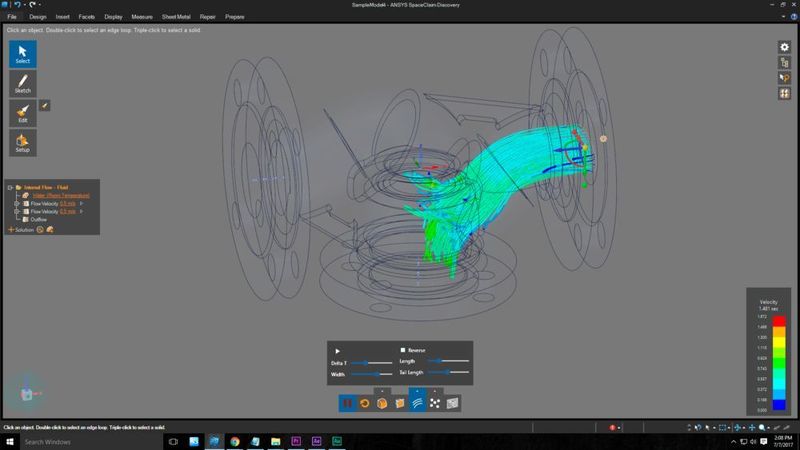Screen dimensions: 800x450
Task: Click the velocity legend color bar
Action: [779, 363]
